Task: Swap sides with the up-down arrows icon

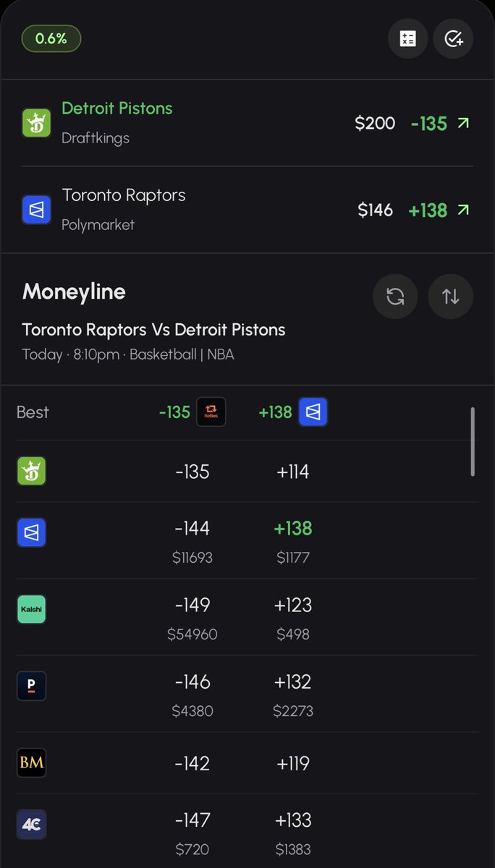Action: click(451, 297)
